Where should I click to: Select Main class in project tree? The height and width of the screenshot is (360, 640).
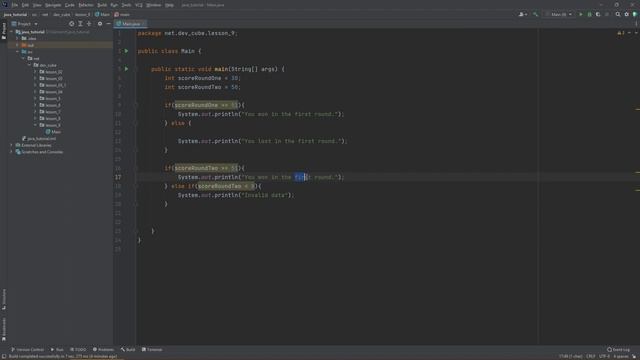[53, 132]
